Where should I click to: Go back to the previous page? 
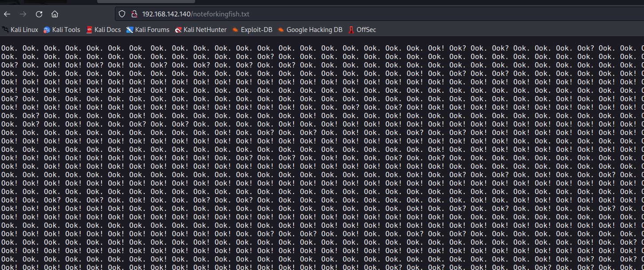7,14
